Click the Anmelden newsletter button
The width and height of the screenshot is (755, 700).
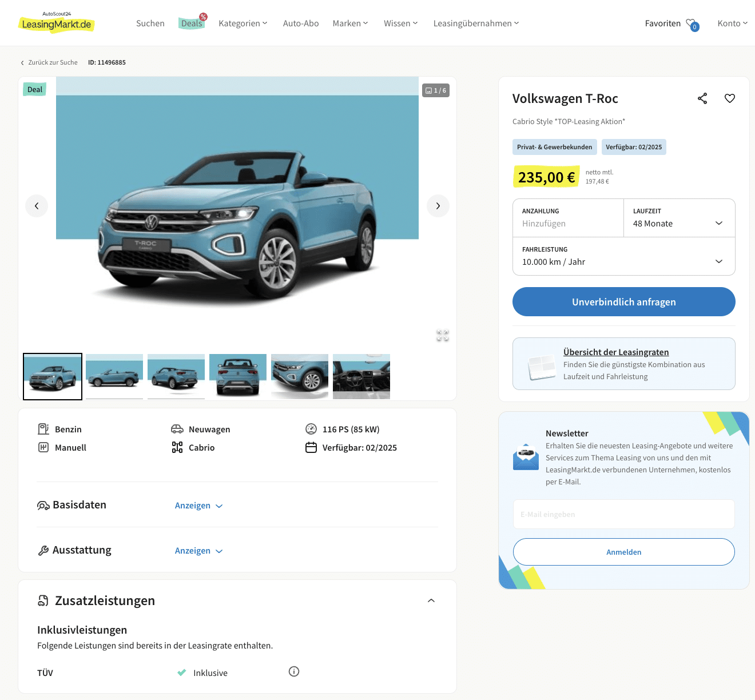[x=624, y=552]
